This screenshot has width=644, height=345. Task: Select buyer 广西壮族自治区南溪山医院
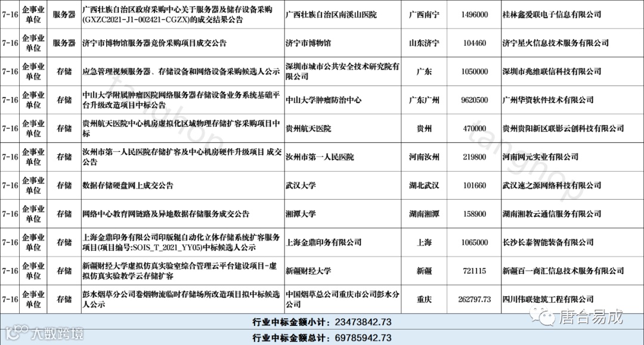pyautogui.click(x=331, y=14)
